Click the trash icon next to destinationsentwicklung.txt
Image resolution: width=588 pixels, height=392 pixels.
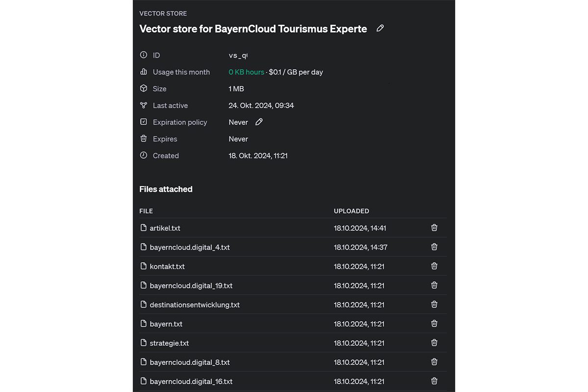point(434,304)
